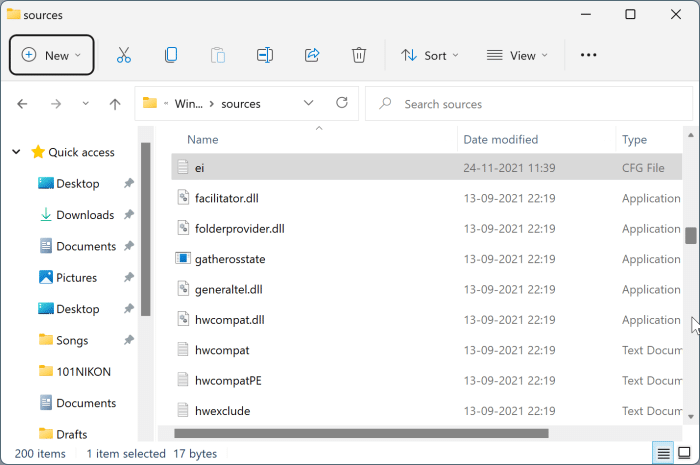Click the Search sources field
Viewport: 700px width, 465px height.
pyautogui.click(x=529, y=104)
